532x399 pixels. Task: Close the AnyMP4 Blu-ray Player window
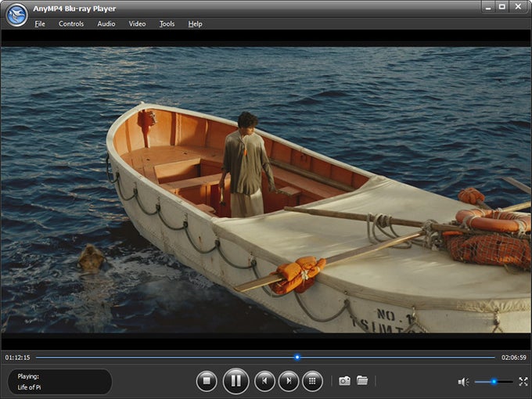(x=519, y=7)
